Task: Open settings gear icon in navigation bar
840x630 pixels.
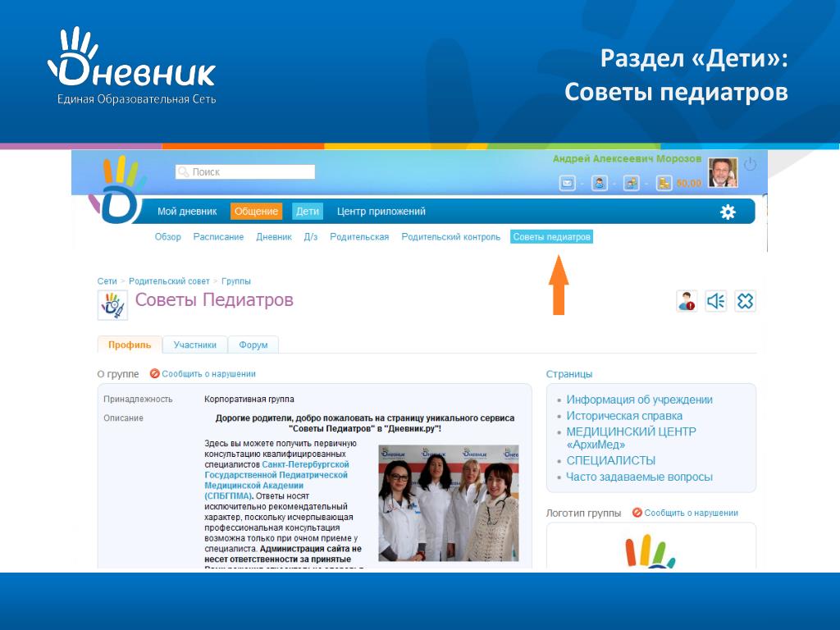Action: (728, 212)
